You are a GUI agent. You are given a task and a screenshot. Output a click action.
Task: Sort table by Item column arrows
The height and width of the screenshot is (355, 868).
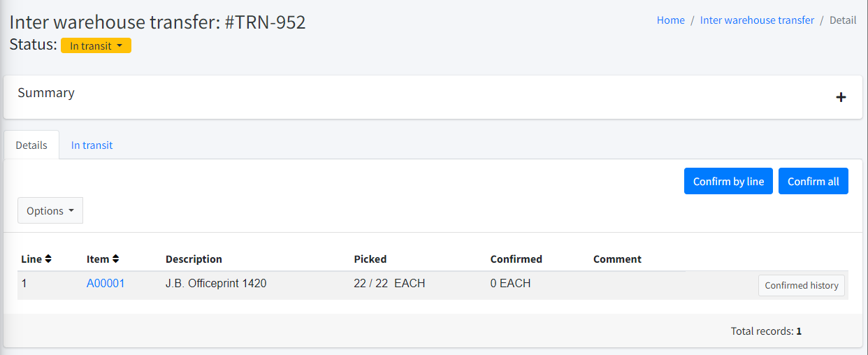115,259
